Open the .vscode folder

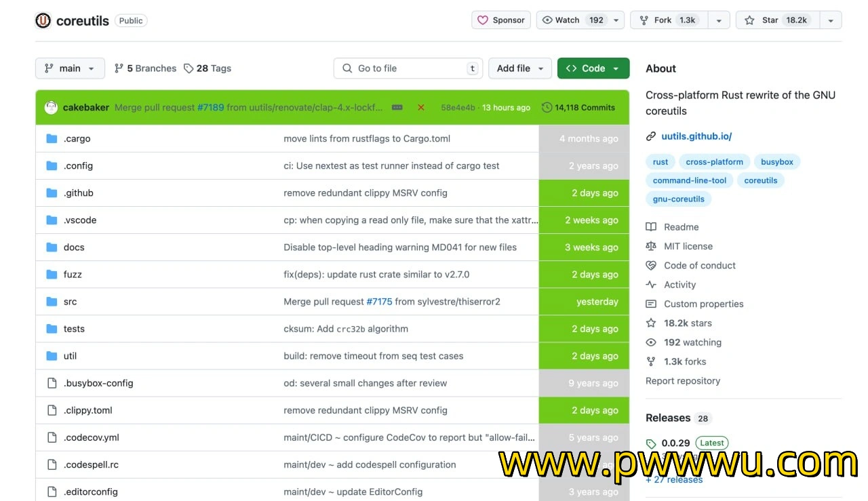[x=80, y=220]
